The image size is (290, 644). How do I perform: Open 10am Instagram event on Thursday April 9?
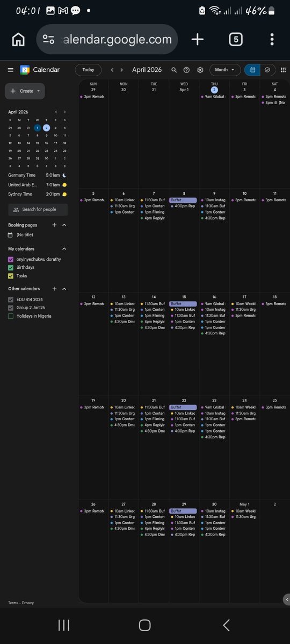pyautogui.click(x=214, y=200)
